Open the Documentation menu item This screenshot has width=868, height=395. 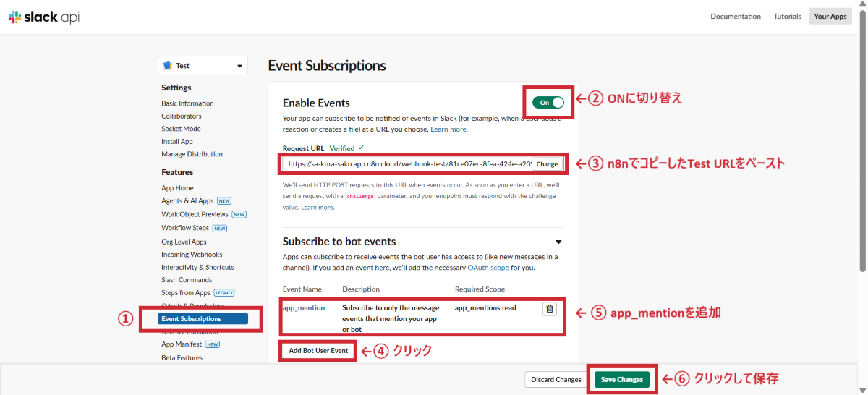tap(735, 17)
